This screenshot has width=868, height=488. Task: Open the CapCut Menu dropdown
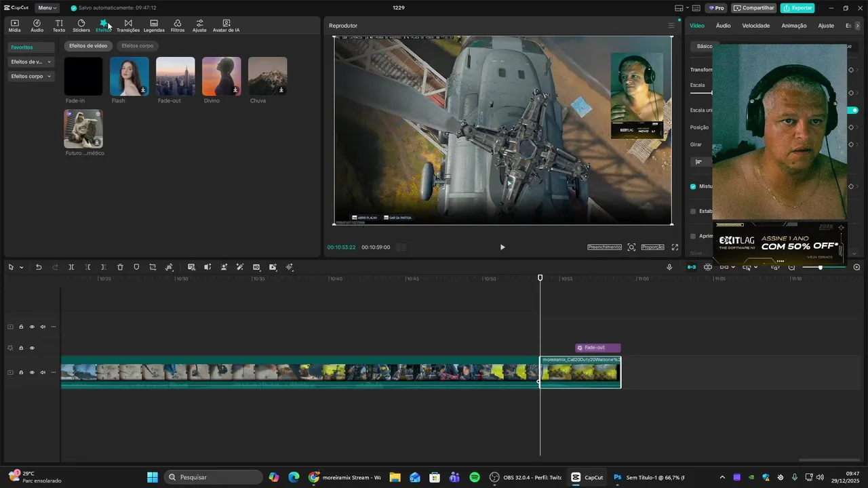(x=47, y=8)
